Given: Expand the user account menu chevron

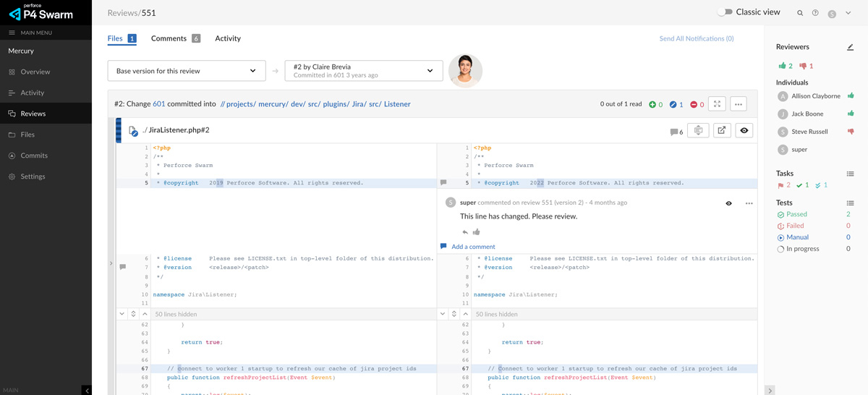Looking at the screenshot, I should (x=848, y=13).
